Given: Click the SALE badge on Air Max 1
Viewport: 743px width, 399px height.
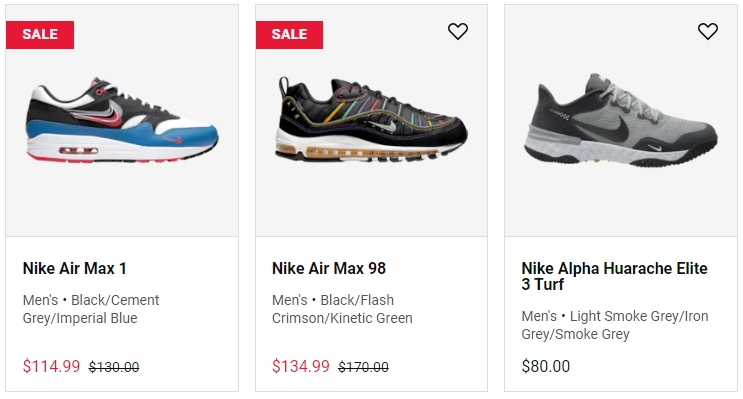Looking at the screenshot, I should click(40, 35).
